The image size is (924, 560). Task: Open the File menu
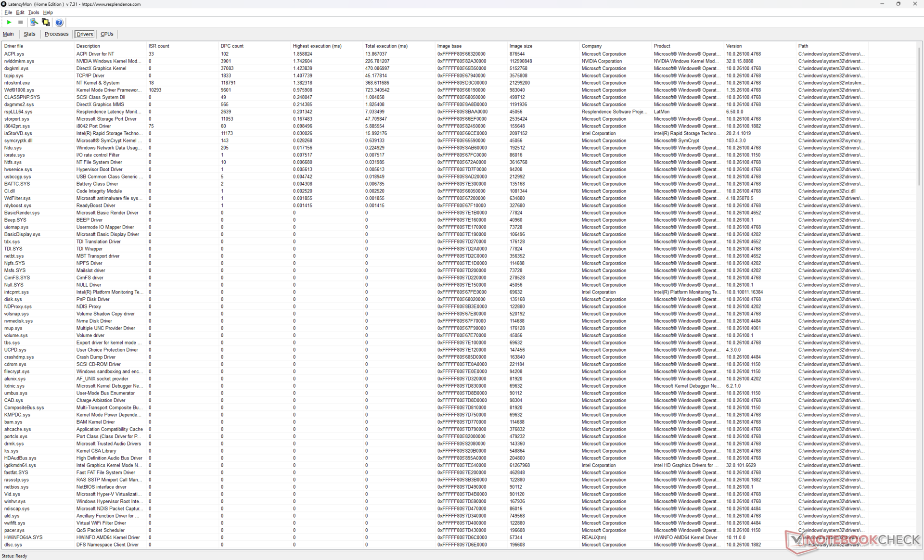tap(8, 13)
